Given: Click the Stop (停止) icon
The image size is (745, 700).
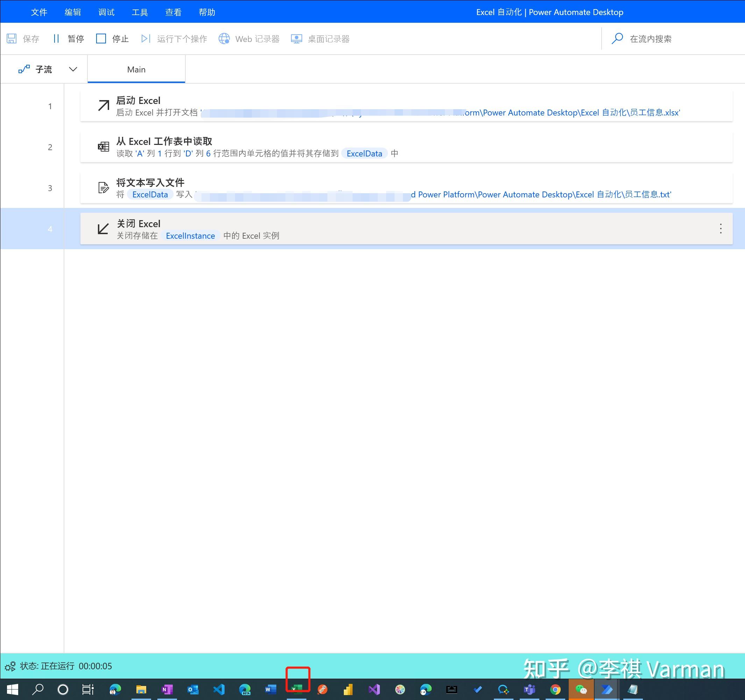Looking at the screenshot, I should click(x=101, y=38).
